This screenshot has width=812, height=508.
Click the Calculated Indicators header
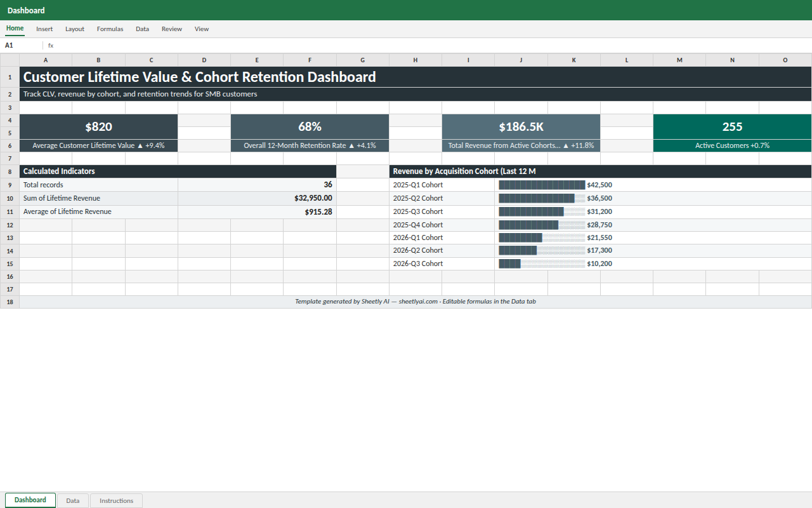(x=178, y=171)
